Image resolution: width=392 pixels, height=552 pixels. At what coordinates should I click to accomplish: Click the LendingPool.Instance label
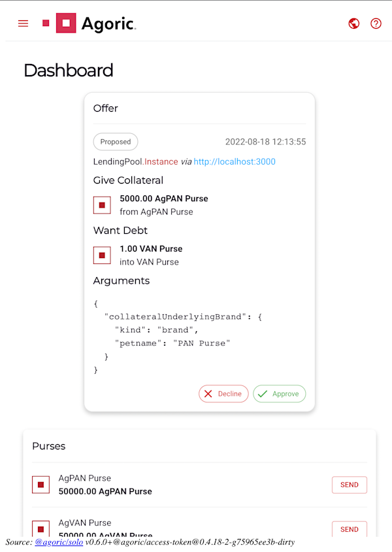pyautogui.click(x=136, y=161)
